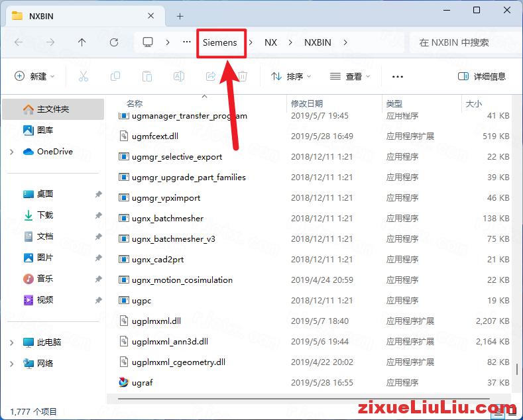Click the horizontal scrollbar under file list

point(304,399)
